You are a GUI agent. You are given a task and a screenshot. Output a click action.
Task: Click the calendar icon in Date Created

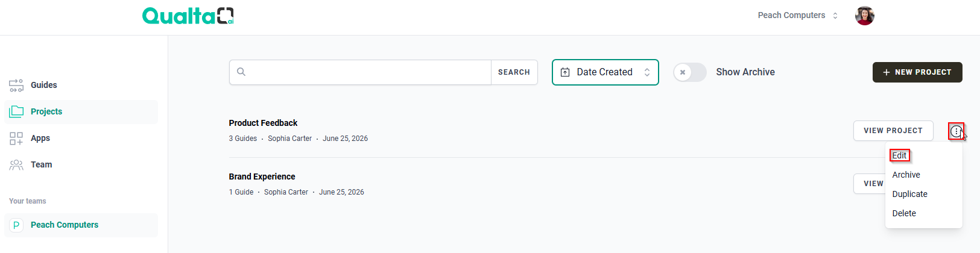565,72
